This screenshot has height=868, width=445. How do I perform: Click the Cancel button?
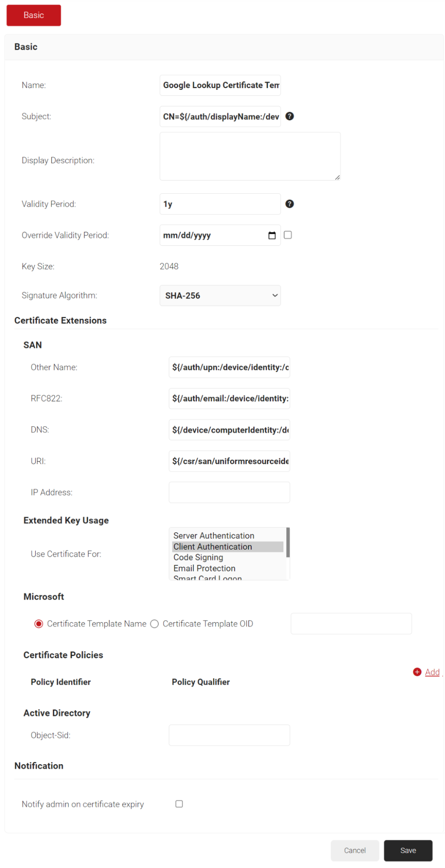click(355, 850)
